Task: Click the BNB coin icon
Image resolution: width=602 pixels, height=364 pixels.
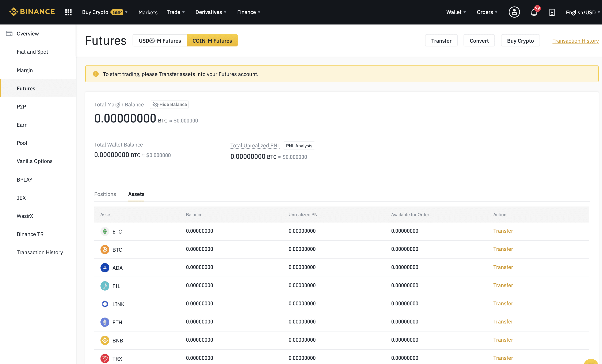Action: [x=105, y=340]
